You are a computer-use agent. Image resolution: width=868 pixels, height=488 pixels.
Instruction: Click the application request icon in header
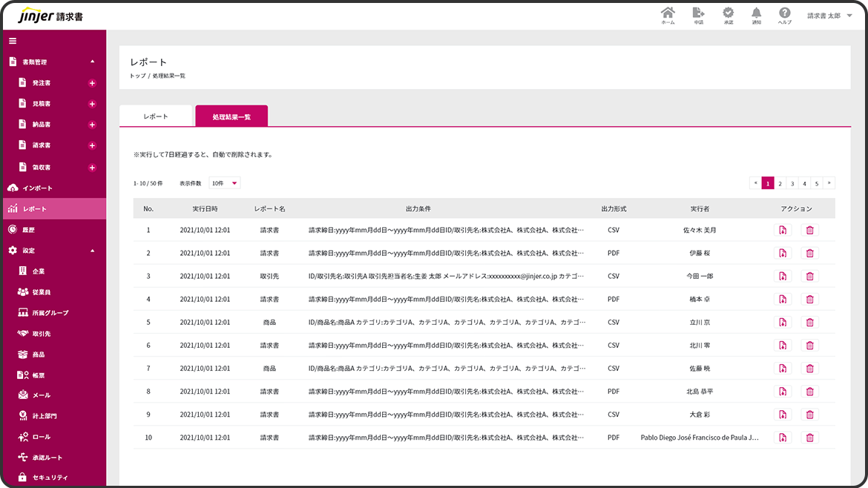[698, 15]
